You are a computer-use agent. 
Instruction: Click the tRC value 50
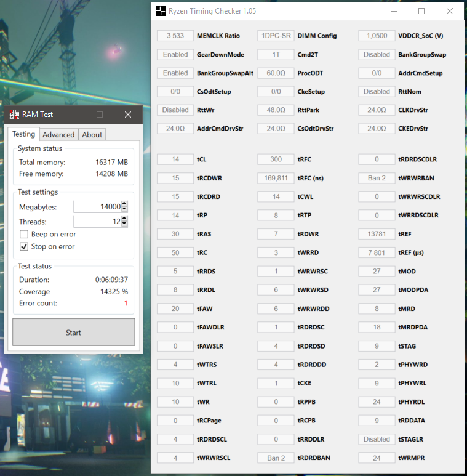click(175, 252)
